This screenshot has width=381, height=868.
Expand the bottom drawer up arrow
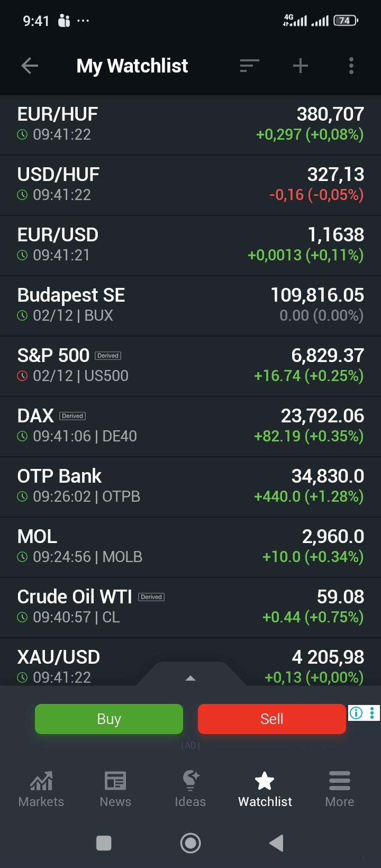click(190, 678)
